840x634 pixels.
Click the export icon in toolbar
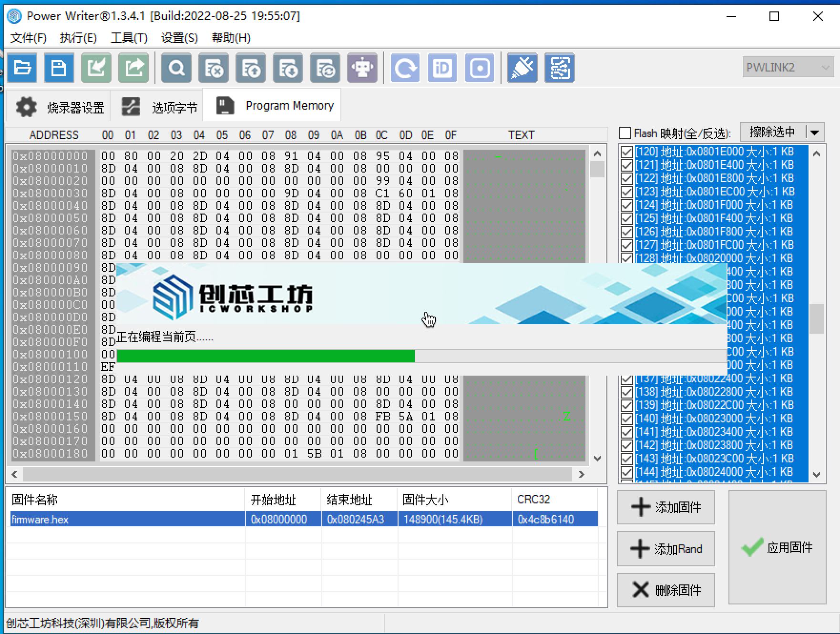(x=133, y=68)
